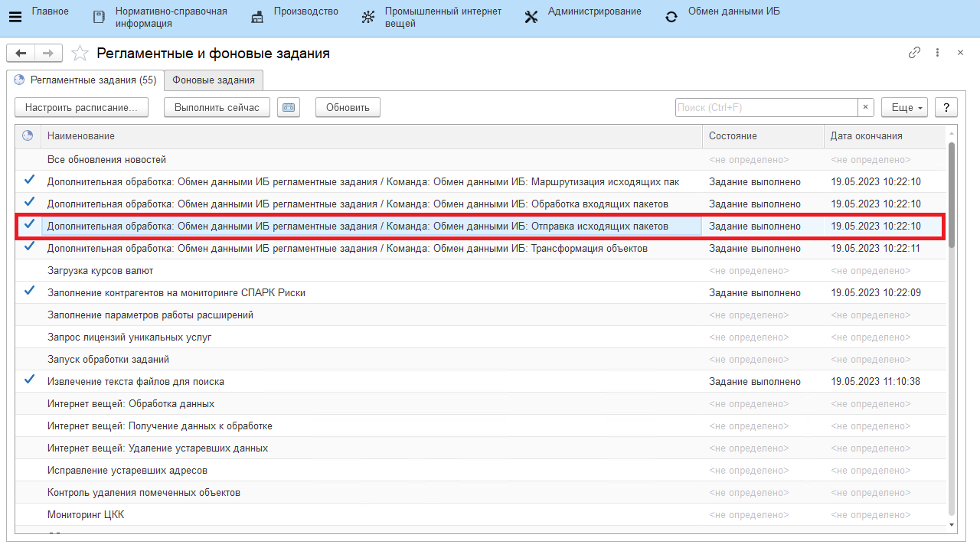Copy link using chain icon
Image resolution: width=980 pixels, height=551 pixels.
point(914,53)
